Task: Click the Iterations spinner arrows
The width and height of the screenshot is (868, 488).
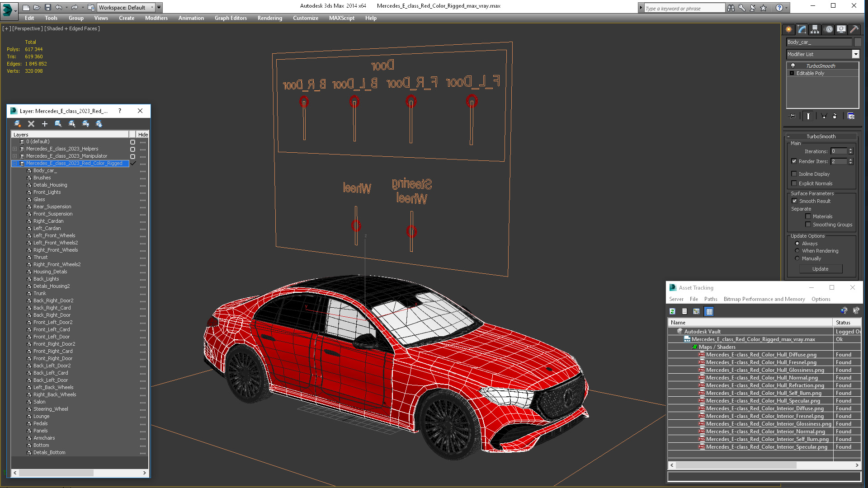Action: point(850,151)
